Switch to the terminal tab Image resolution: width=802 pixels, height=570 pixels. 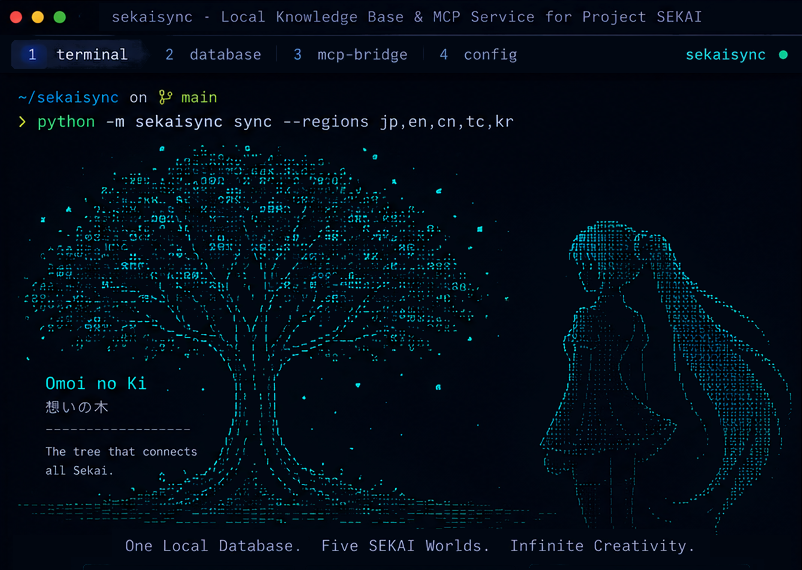pyautogui.click(x=78, y=54)
